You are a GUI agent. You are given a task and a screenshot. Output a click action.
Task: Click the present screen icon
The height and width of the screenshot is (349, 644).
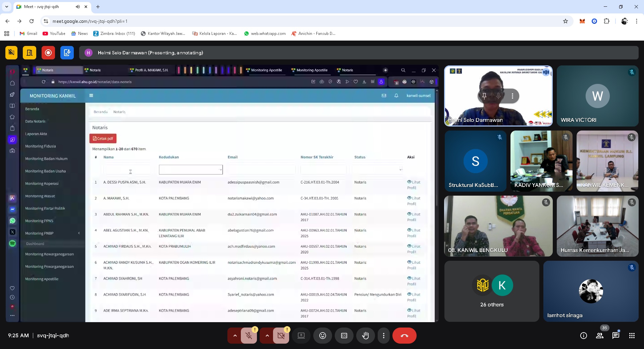click(x=301, y=336)
